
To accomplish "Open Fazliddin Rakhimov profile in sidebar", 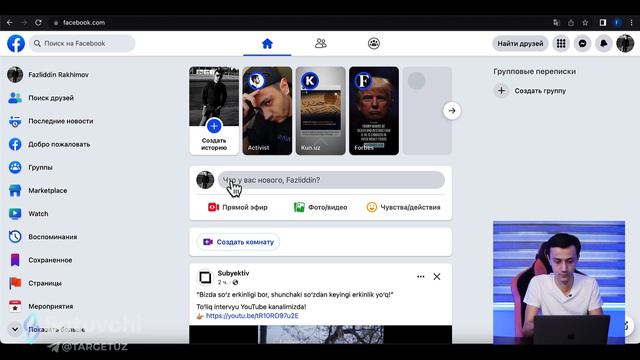I will click(58, 75).
